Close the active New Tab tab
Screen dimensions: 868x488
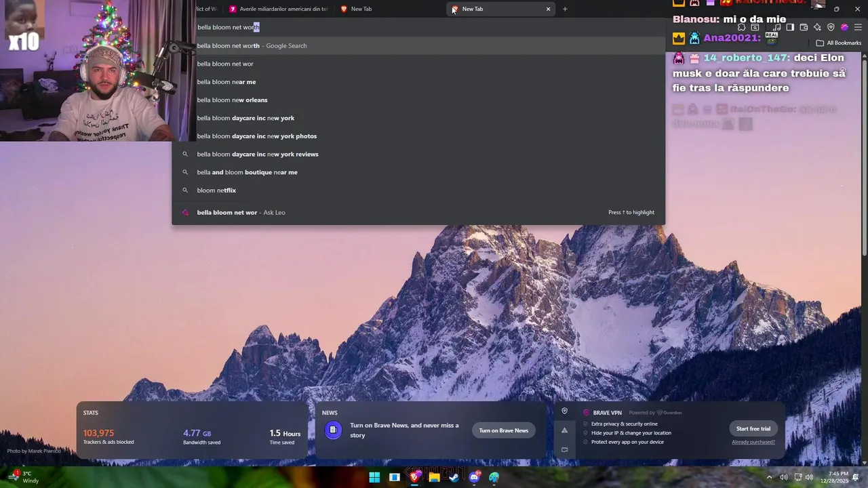(548, 9)
